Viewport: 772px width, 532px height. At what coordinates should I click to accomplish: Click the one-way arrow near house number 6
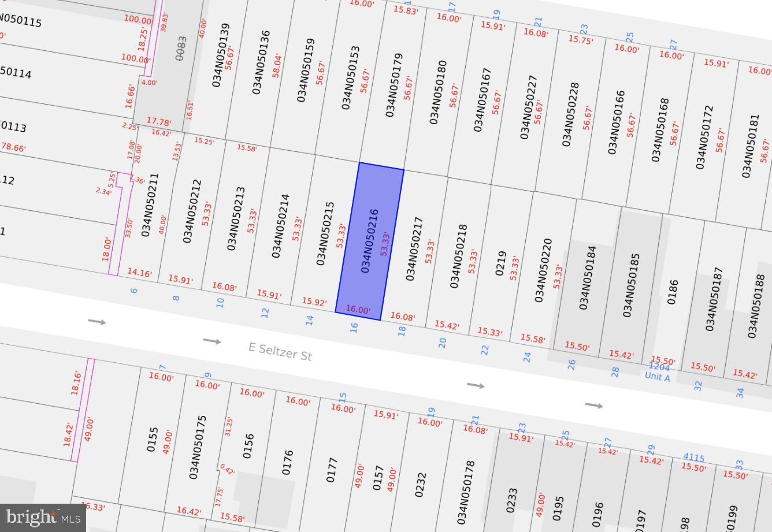(96, 322)
